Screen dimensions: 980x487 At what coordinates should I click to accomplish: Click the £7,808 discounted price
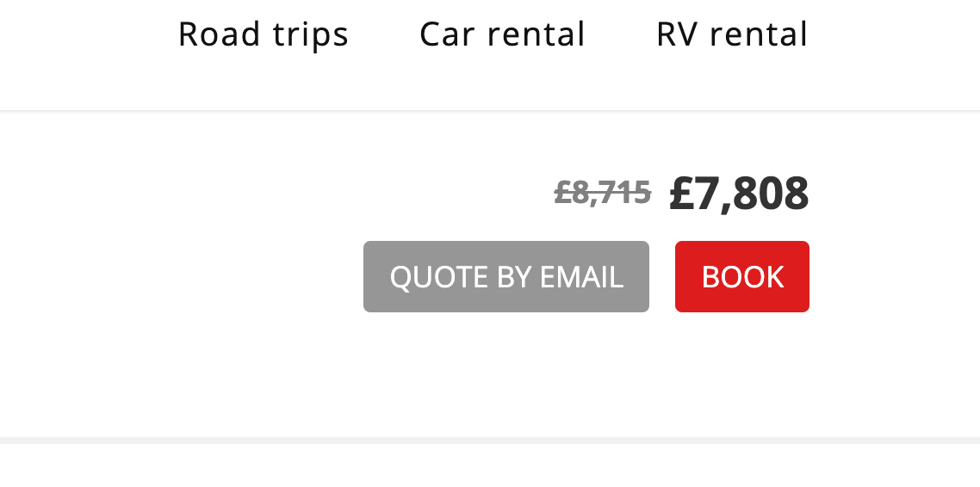pos(739,194)
